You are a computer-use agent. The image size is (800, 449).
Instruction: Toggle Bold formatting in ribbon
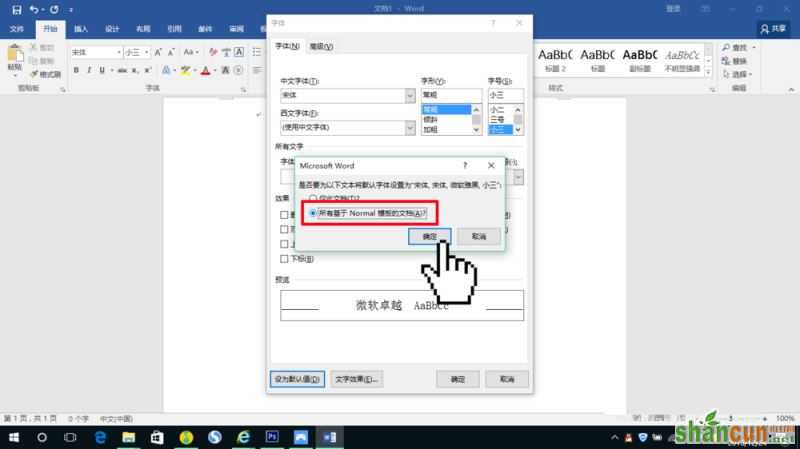(x=76, y=70)
